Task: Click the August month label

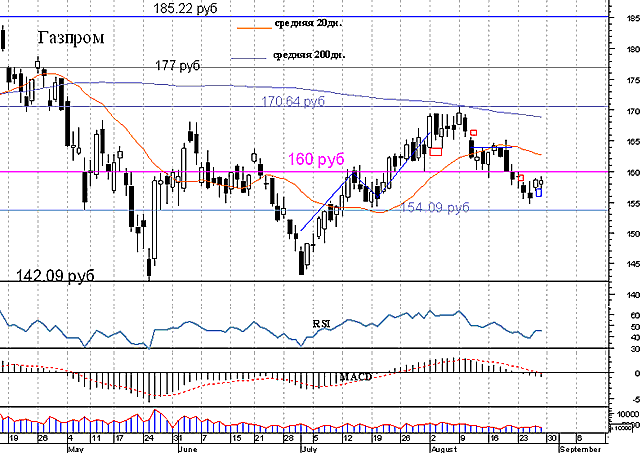Action: [x=444, y=449]
